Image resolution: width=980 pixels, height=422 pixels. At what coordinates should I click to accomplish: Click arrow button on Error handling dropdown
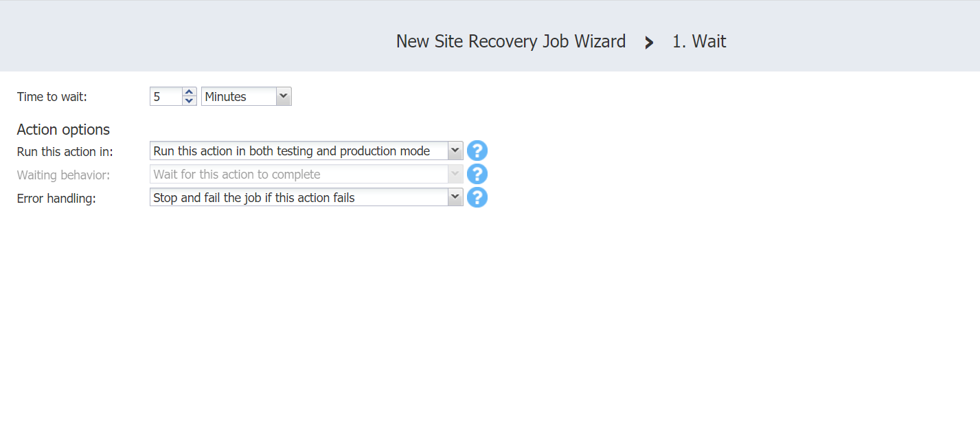point(455,198)
